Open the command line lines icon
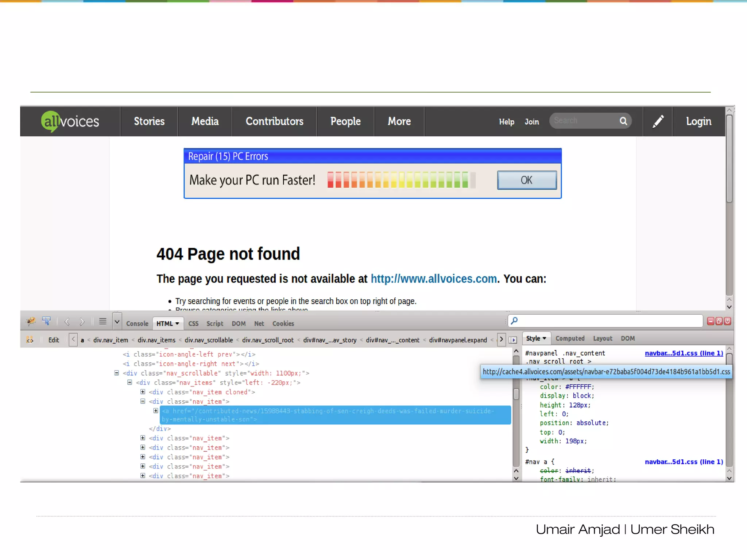747x560 pixels. tap(103, 322)
